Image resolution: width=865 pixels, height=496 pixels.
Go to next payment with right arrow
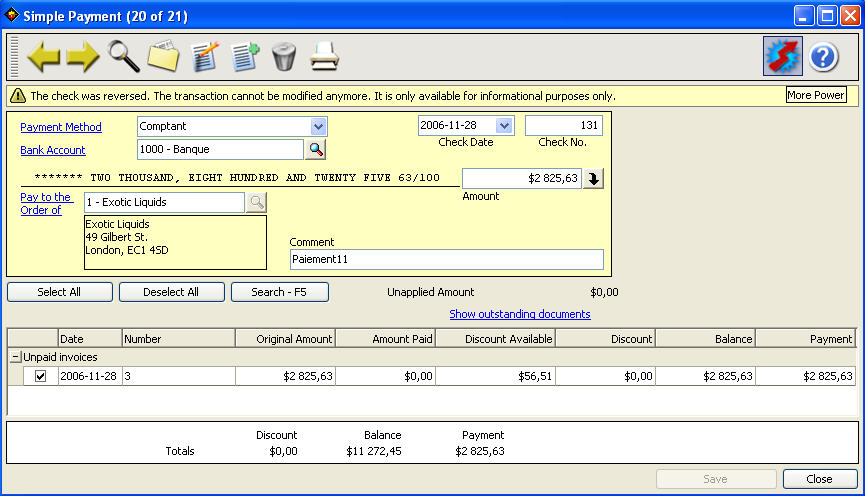(83, 57)
